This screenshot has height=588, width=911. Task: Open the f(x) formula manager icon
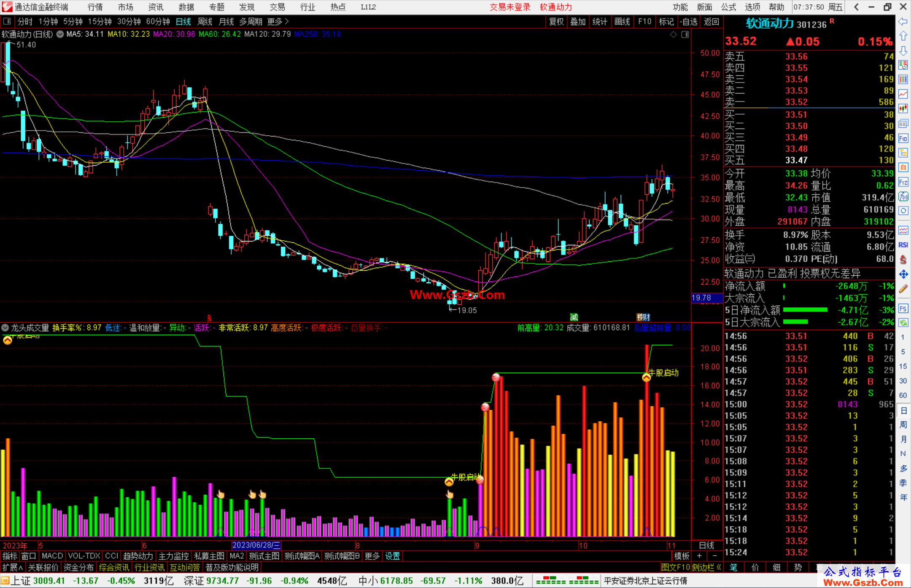[903, 196]
